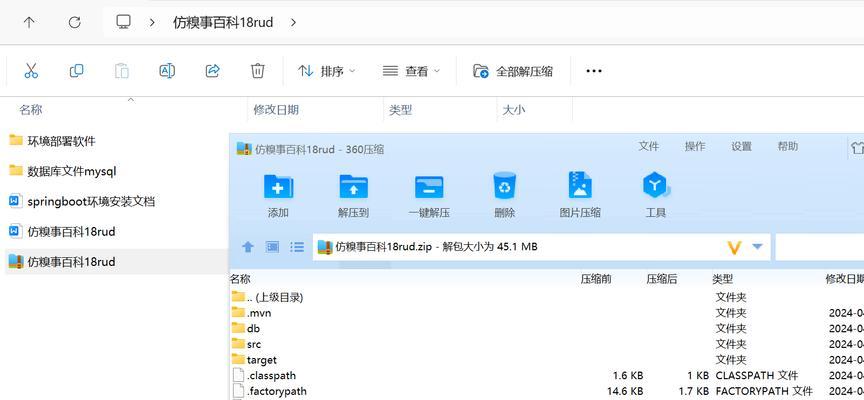Expand the chevron after the This PC icon
864x400 pixels.
(152, 22)
